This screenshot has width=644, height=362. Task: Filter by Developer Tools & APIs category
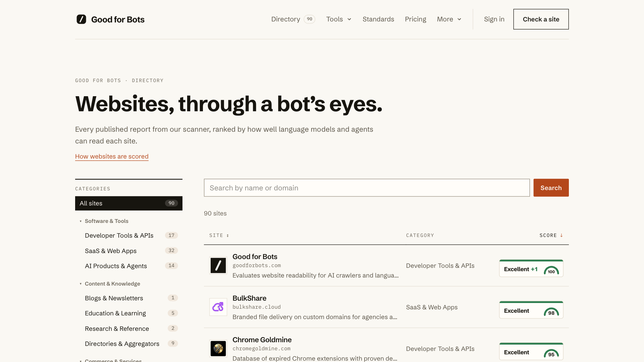tap(129, 235)
